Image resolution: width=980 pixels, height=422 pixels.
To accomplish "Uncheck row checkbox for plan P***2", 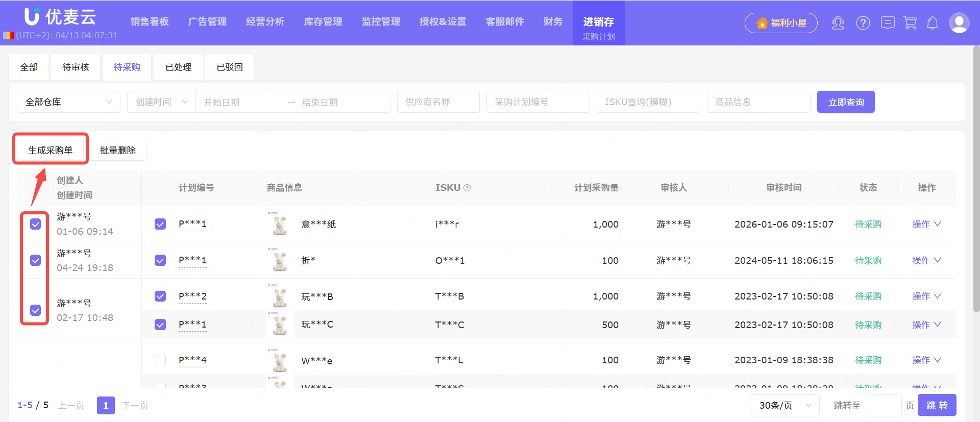I will click(160, 296).
